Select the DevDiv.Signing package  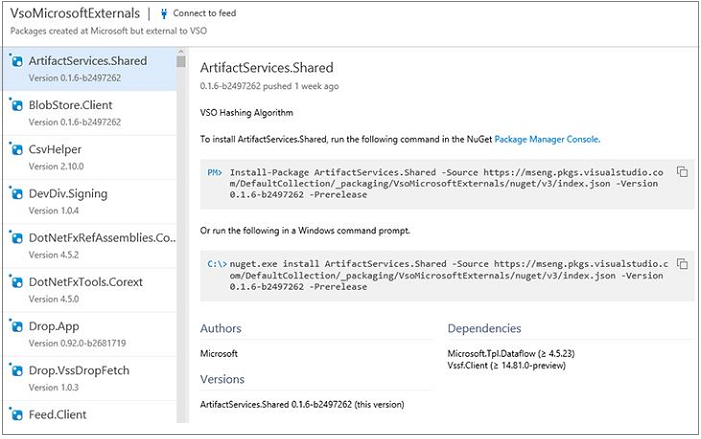[x=90, y=202]
